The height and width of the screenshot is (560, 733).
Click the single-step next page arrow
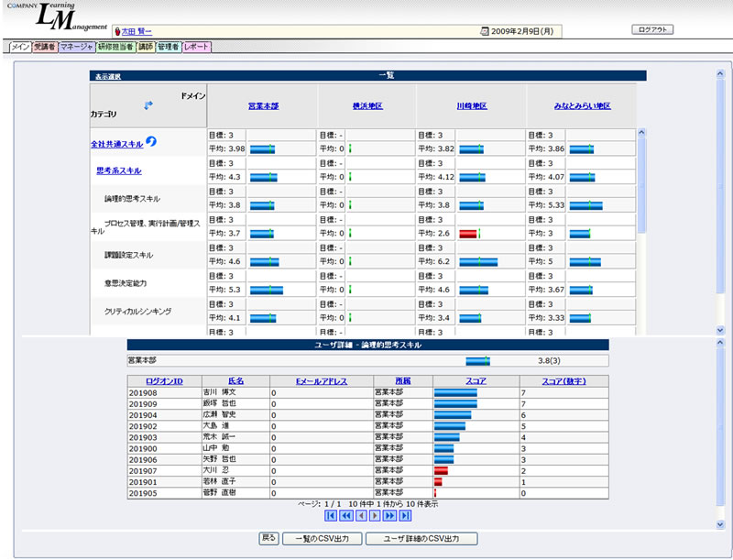(375, 516)
